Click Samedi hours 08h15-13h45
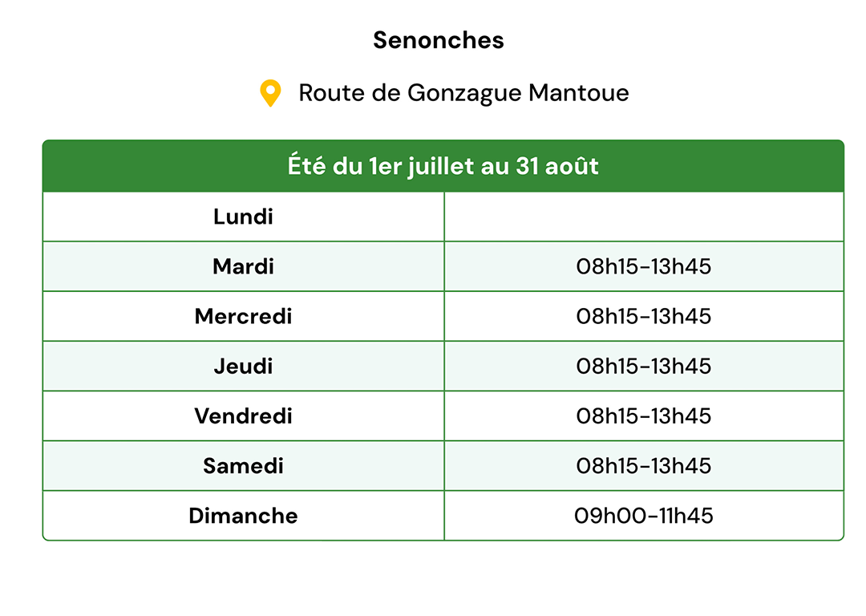This screenshot has height=616, width=866. (x=644, y=466)
